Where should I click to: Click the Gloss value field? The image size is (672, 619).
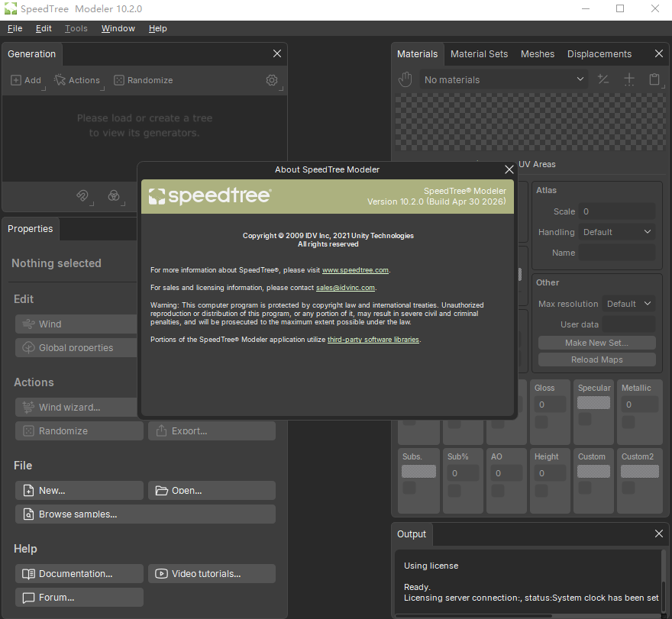click(x=551, y=405)
